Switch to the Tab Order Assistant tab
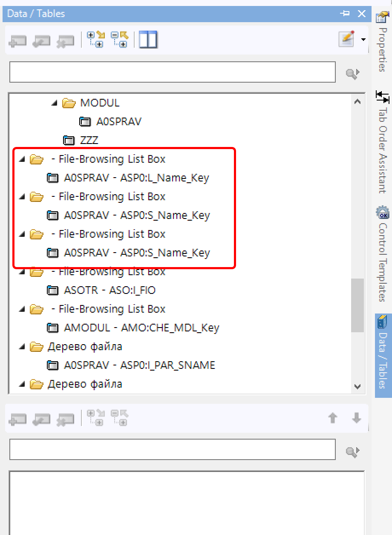The width and height of the screenshot is (392, 535). (382, 143)
